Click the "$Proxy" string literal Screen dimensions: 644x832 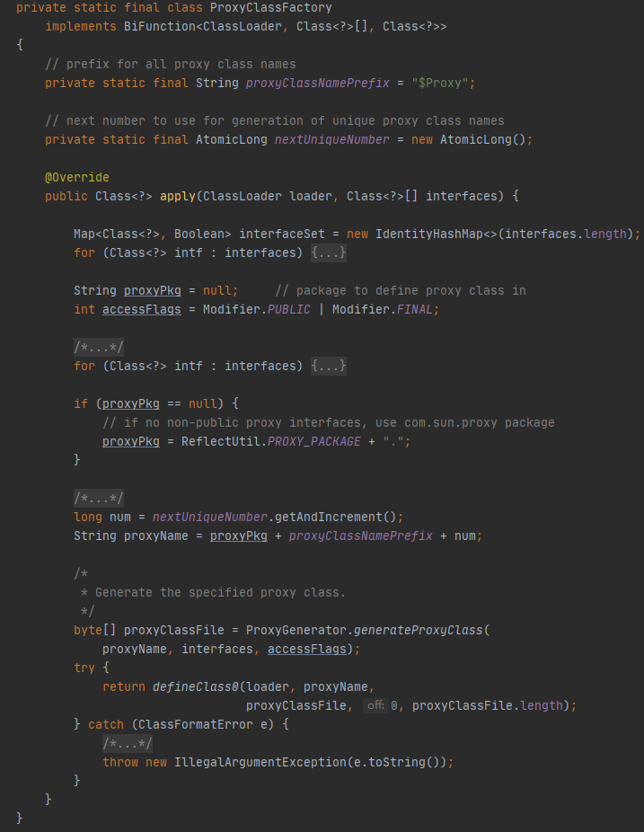point(440,84)
